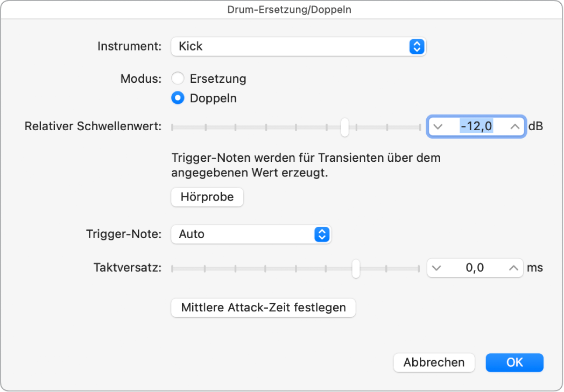The image size is (564, 392).
Task: Click the Taktversatz slider handle
Action: (x=356, y=268)
